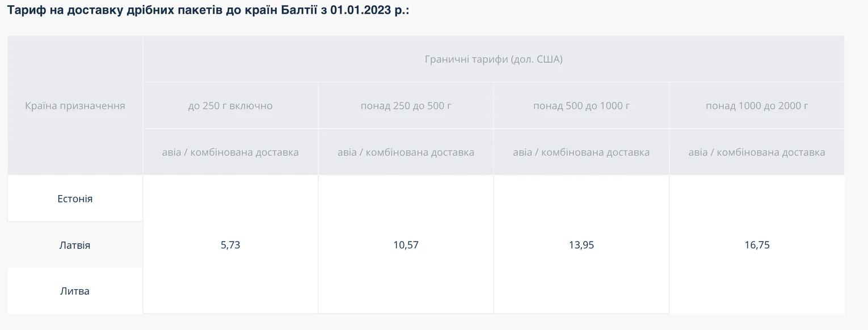
Task: Click the 5,73 tariff value
Action: point(230,245)
